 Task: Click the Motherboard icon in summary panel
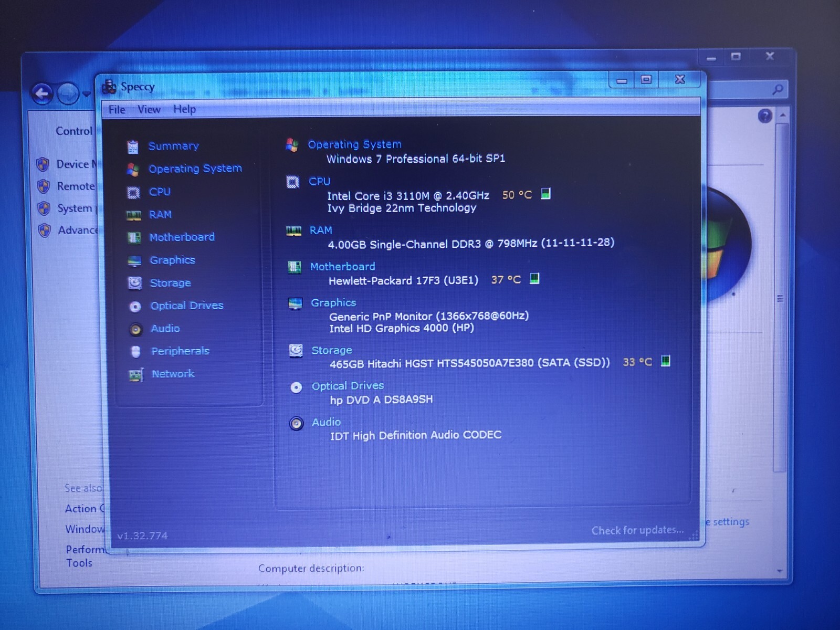coord(295,267)
